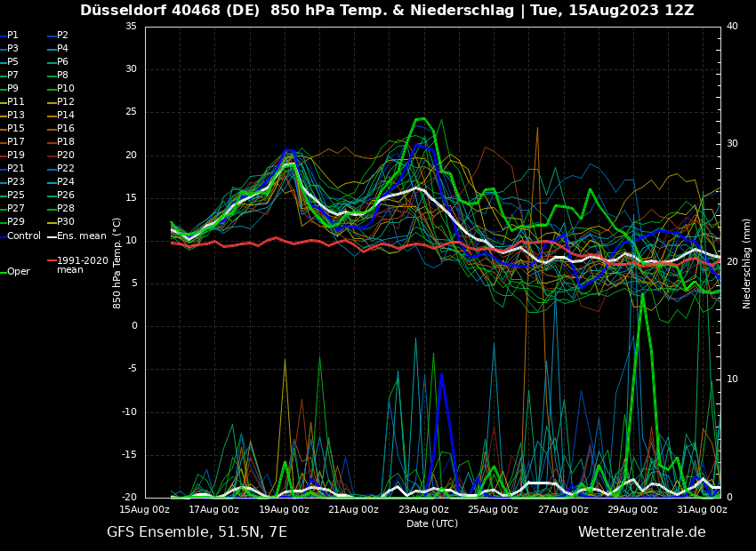Image resolution: width=756 pixels, height=551 pixels.
Task: Select the Oper legend entry
Action: click(19, 272)
